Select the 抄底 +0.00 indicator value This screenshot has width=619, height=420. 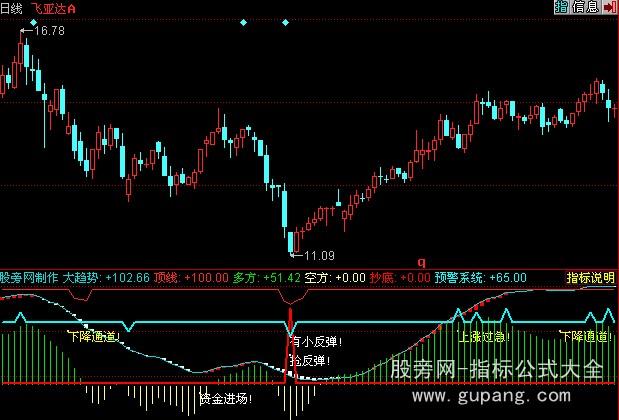(400, 278)
